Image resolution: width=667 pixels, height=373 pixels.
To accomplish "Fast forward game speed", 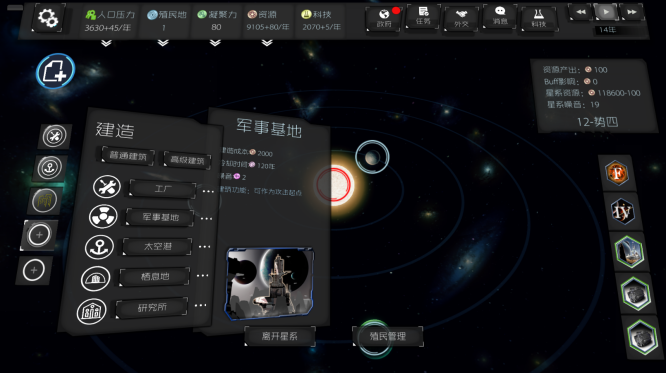I will [632, 12].
